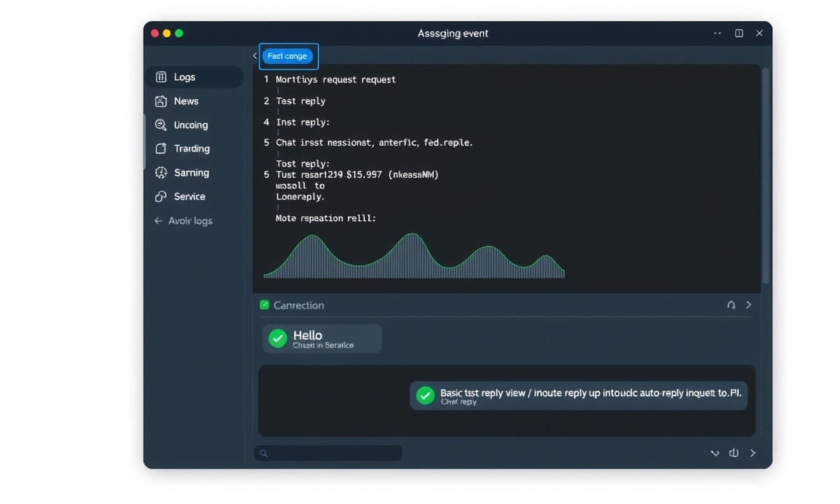This screenshot has height=504, width=840.
Task: Select the Logs menu item label
Action: (x=185, y=77)
